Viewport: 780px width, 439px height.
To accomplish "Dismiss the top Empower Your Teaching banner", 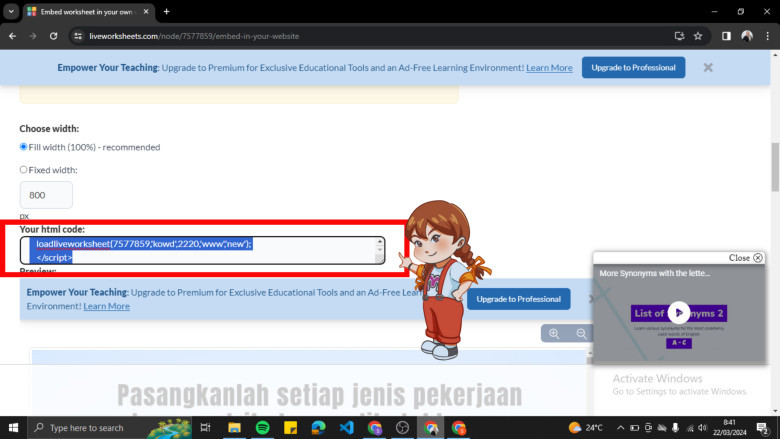I will pos(708,68).
